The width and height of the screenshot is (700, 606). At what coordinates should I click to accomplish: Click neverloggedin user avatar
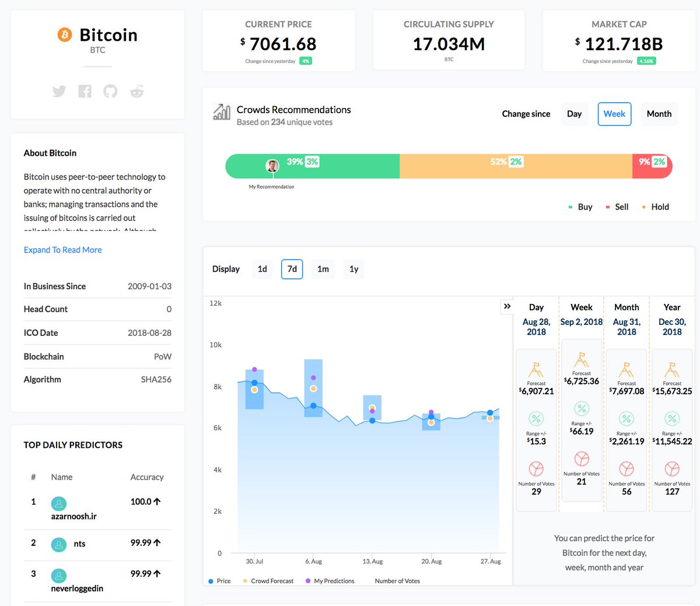(59, 576)
